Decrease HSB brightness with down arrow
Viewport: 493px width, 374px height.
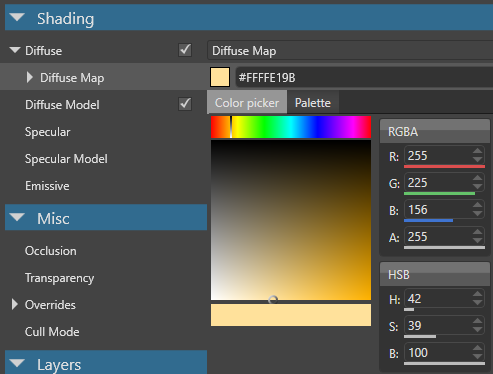pyautogui.click(x=478, y=357)
